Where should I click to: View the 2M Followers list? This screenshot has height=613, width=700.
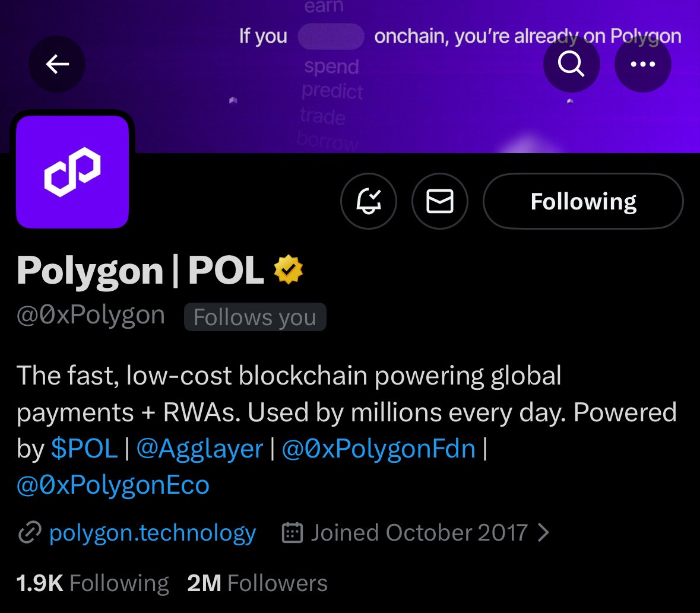point(257,583)
